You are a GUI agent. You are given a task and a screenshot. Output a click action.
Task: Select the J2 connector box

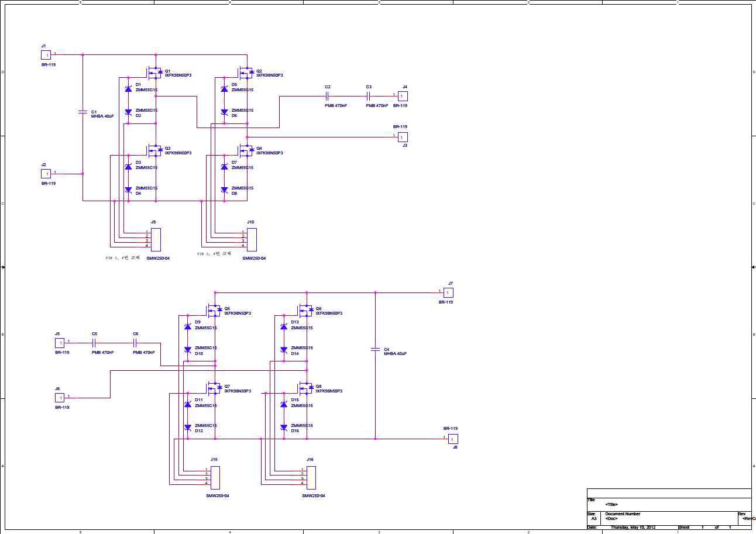point(46,174)
